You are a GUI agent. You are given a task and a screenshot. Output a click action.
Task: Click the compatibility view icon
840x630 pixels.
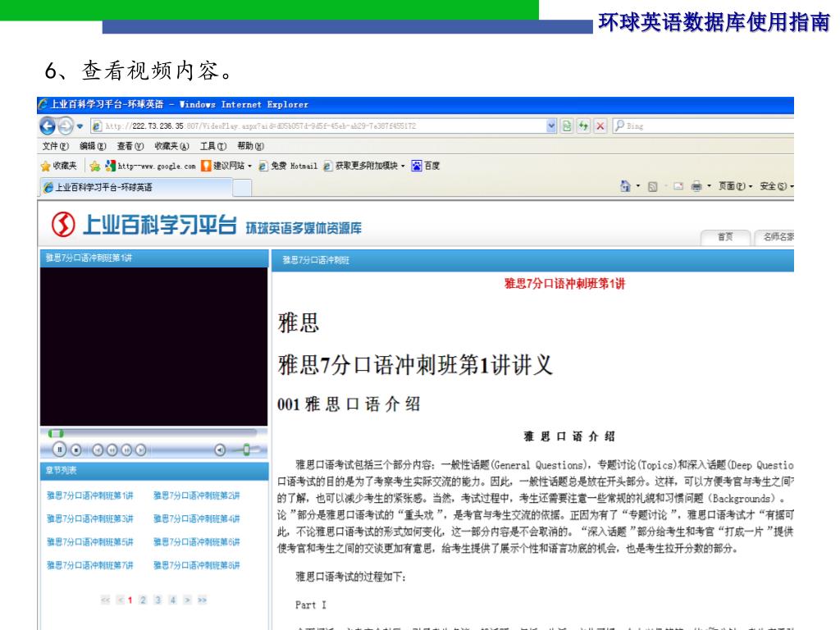567,126
